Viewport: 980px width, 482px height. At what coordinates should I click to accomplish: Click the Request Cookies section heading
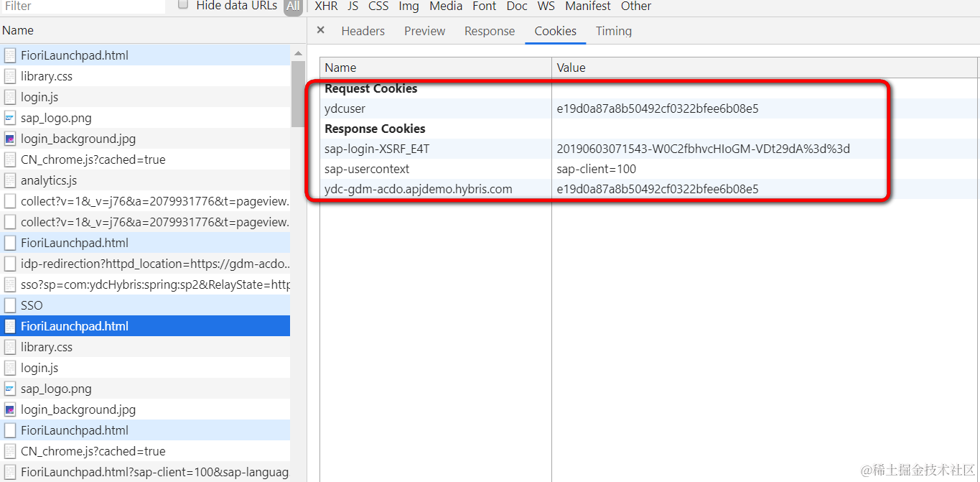tap(371, 89)
